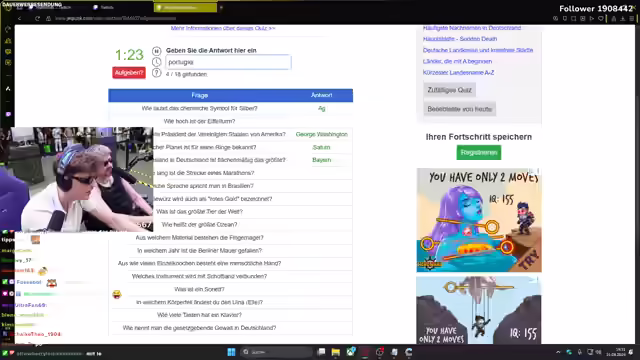Switch to the Twitch browser tab
The height and width of the screenshot is (360, 640).
point(104,7)
